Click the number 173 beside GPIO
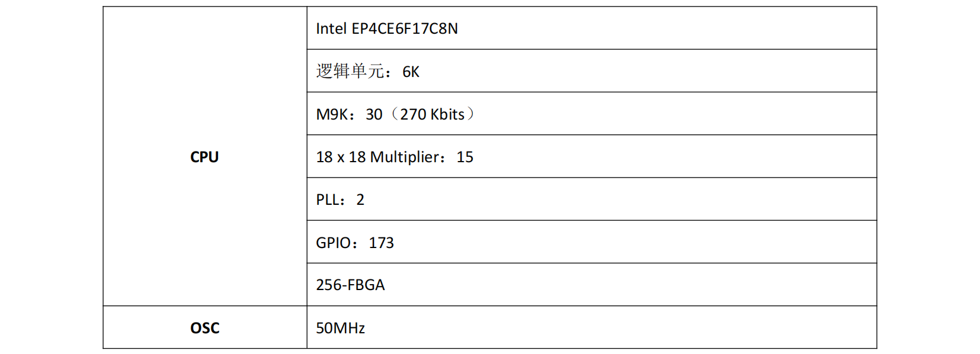980x354 pixels. [381, 243]
